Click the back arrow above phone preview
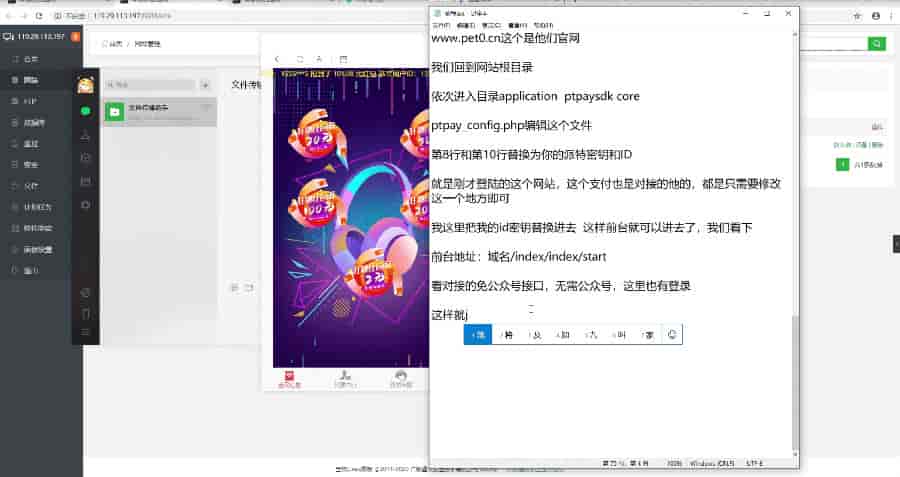This screenshot has height=477, width=900. (x=277, y=59)
